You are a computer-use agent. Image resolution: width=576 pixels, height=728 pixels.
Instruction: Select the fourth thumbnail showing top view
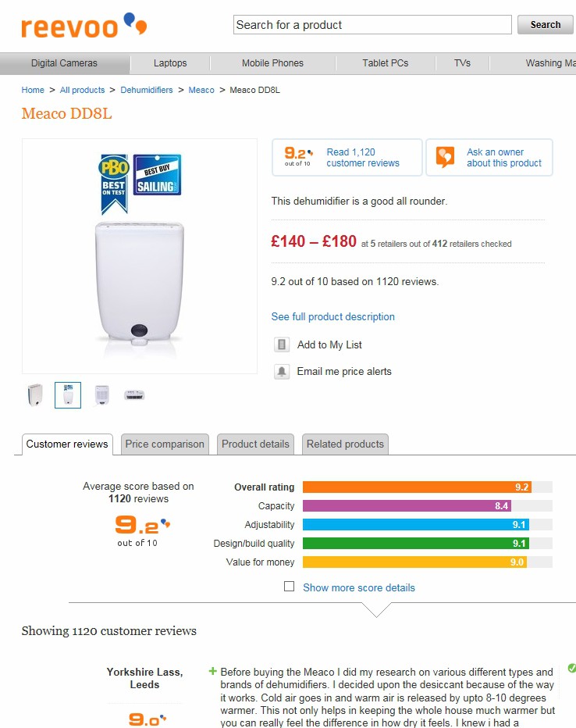click(134, 395)
